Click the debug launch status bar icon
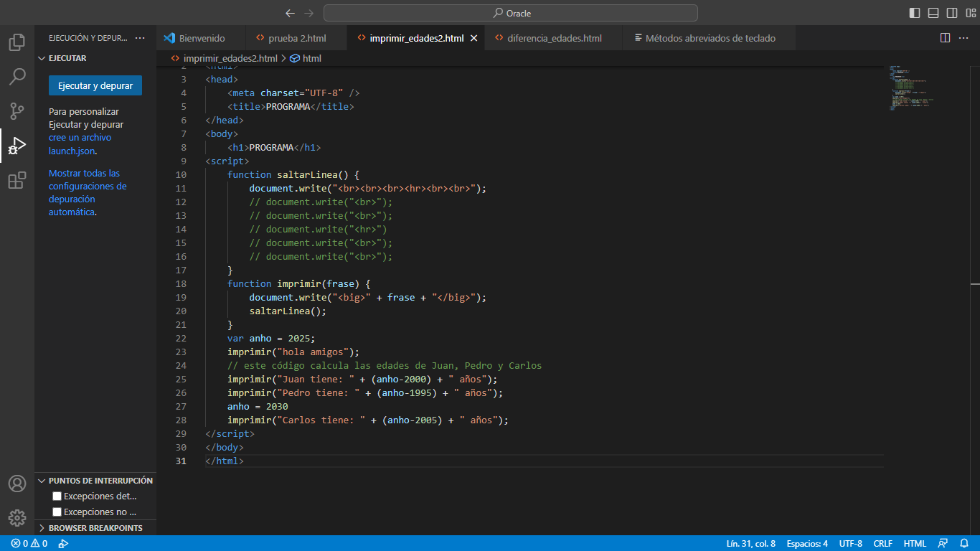Screen dimensions: 980x551 point(63,544)
